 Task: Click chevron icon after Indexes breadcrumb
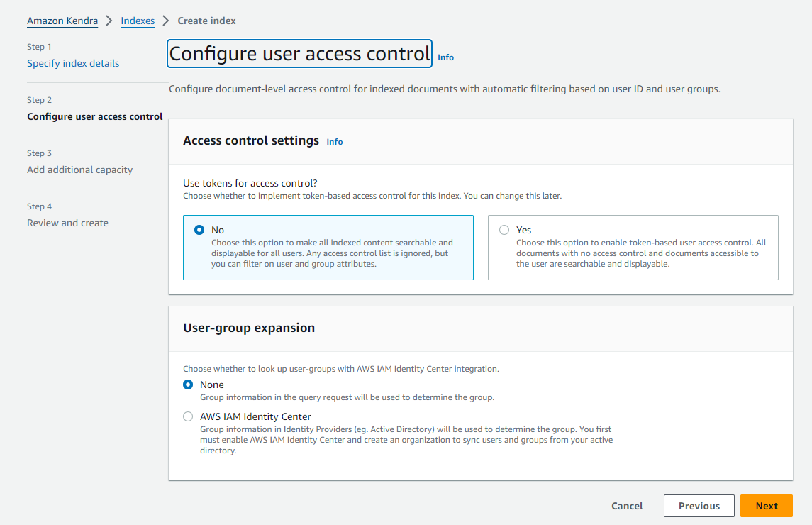coord(166,21)
